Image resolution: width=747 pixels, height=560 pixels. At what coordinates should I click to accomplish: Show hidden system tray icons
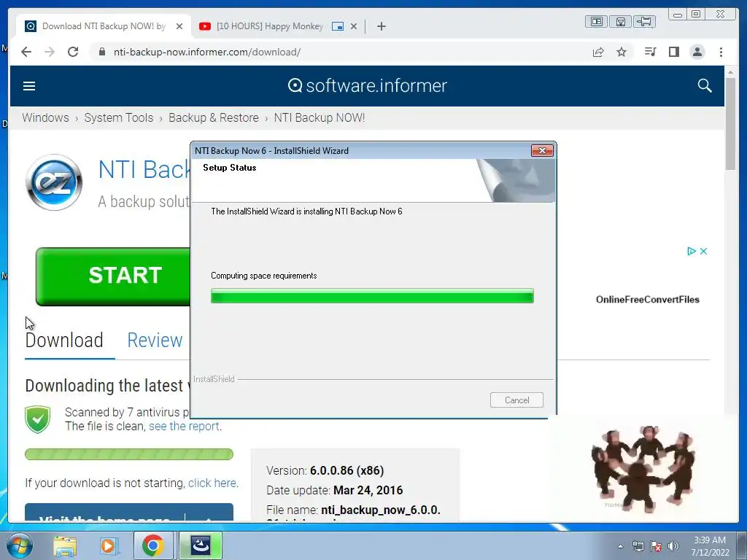coord(620,546)
